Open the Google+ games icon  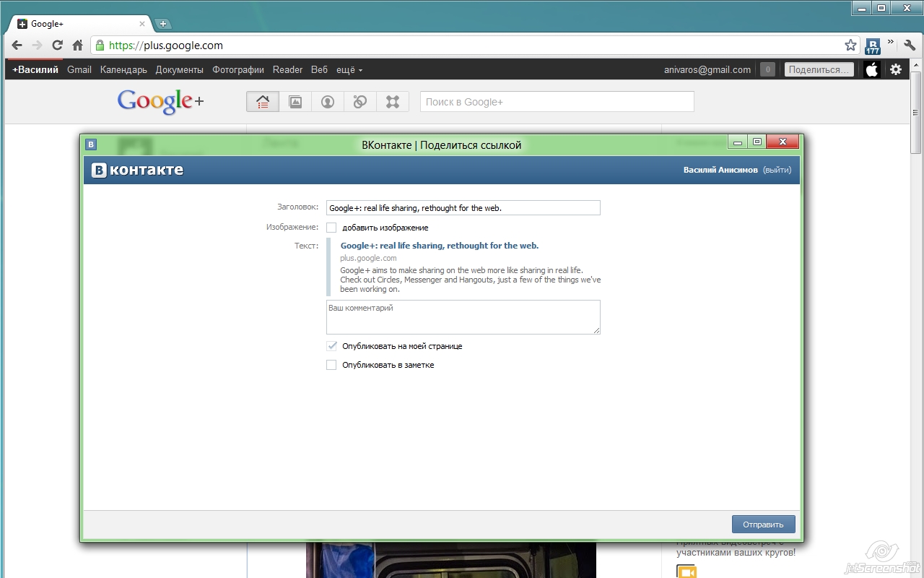pos(393,102)
